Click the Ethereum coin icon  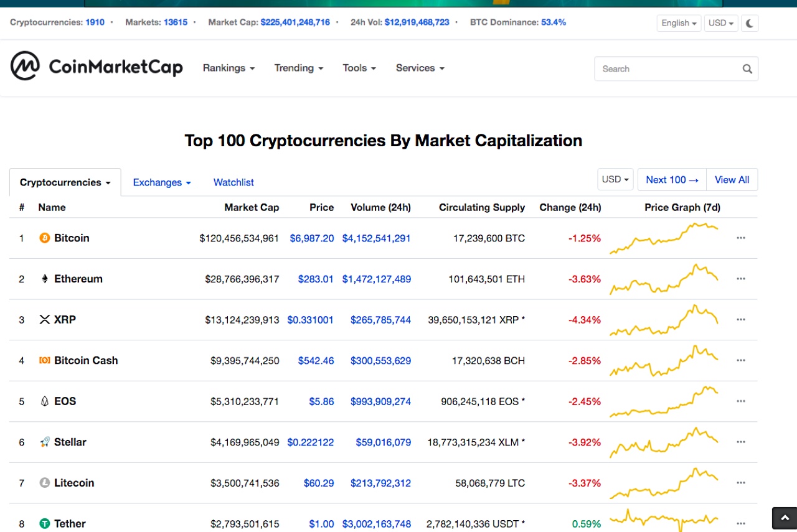(44, 279)
